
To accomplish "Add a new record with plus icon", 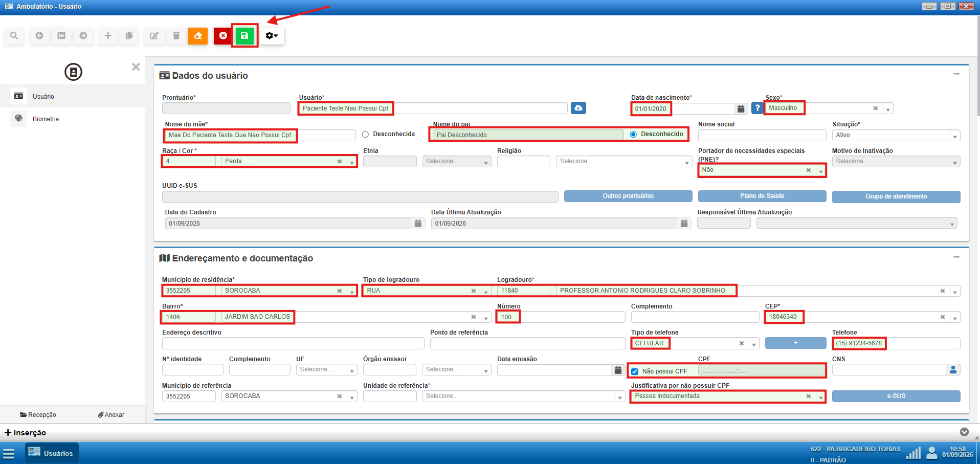I will pos(108,36).
